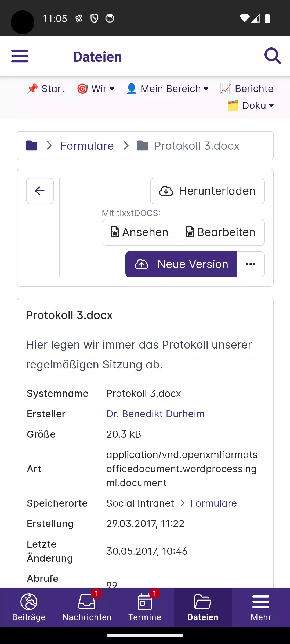Viewport: 290px width, 644px height.
Task: Click Bearbeiten to edit the document
Action: click(x=221, y=232)
